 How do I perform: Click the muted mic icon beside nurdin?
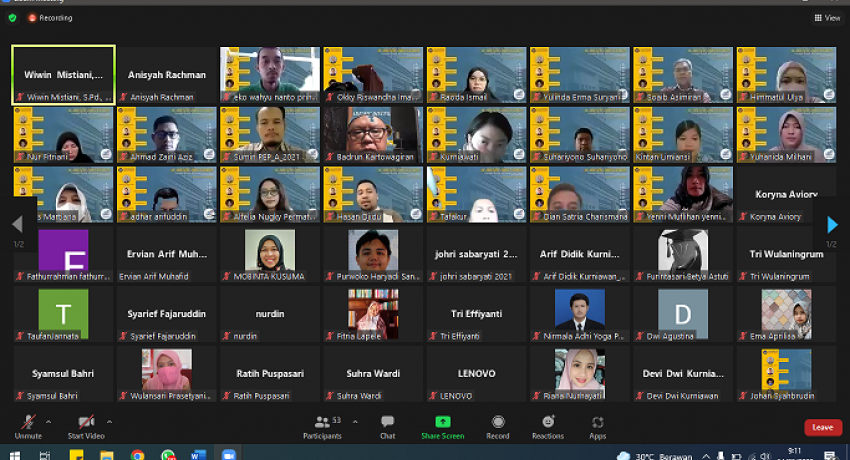(227, 336)
